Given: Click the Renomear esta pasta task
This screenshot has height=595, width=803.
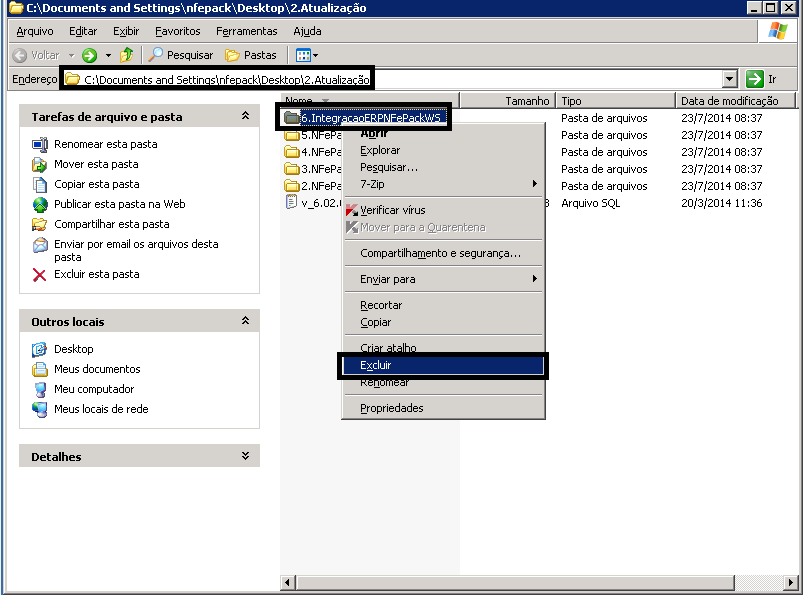Looking at the screenshot, I should point(105,144).
